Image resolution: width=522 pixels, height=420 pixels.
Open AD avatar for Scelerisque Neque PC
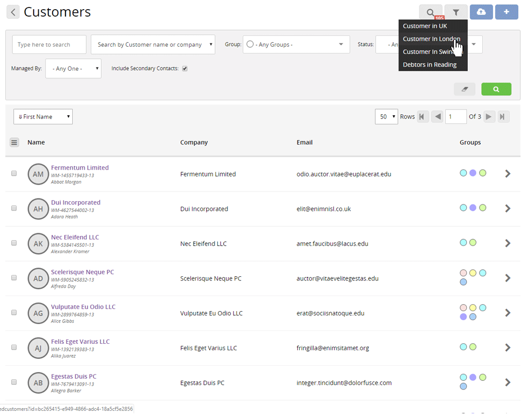tap(38, 278)
